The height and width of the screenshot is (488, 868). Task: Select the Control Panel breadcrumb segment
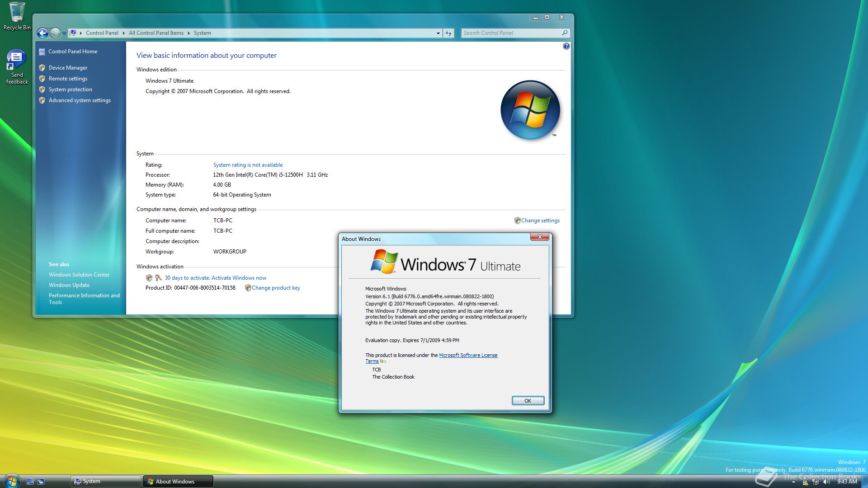click(102, 33)
